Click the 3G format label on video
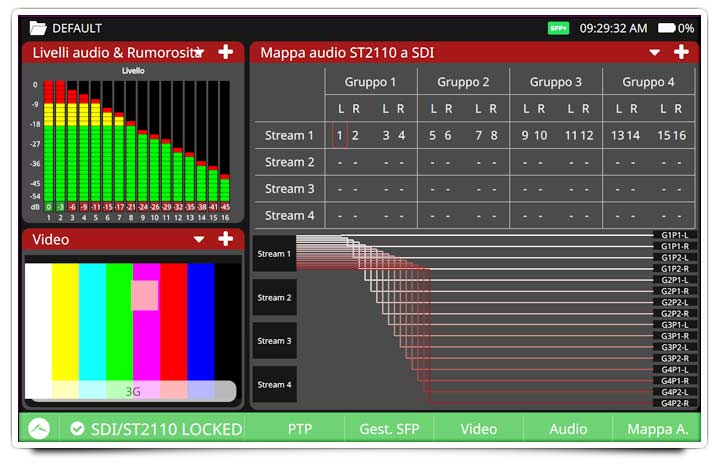This screenshot has width=720, height=466. [x=133, y=392]
